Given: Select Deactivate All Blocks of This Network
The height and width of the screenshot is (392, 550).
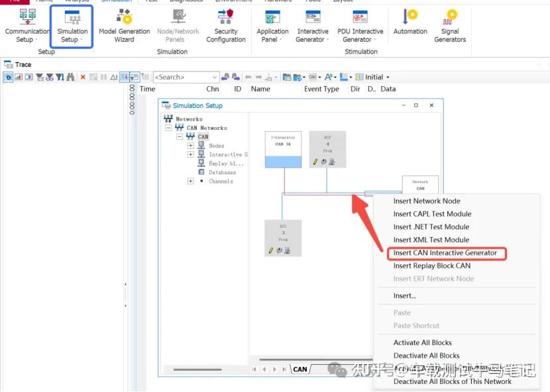Looking at the screenshot, I should [452, 381].
